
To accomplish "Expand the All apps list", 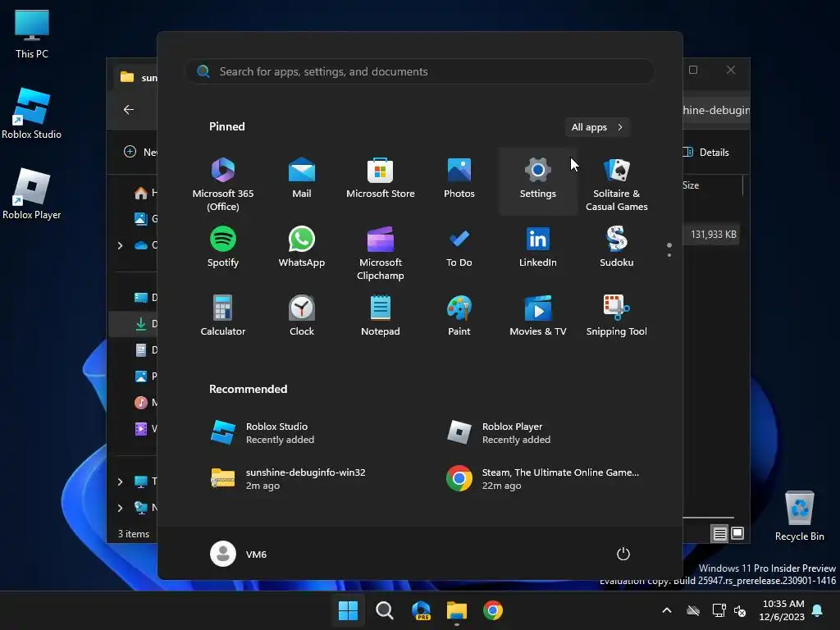I will 597,127.
